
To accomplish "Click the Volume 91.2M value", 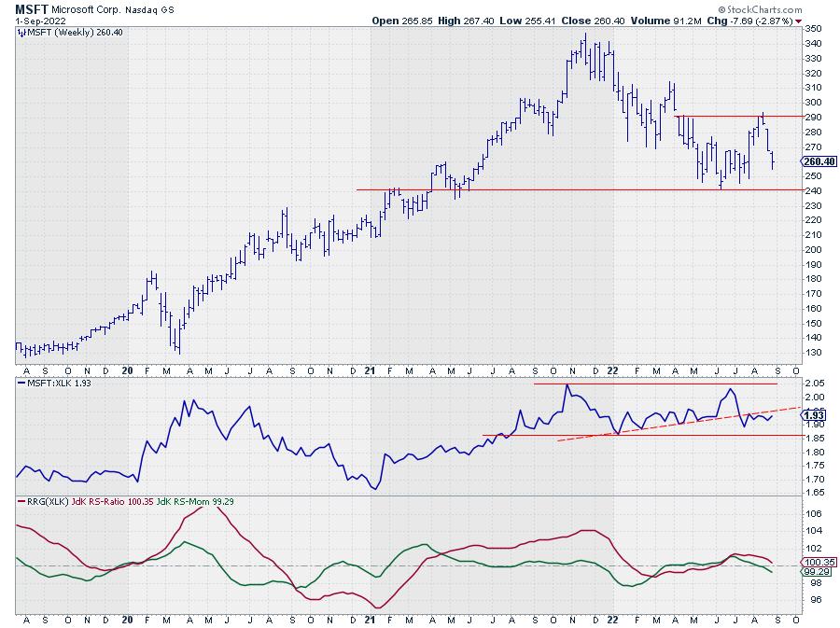I will (665, 21).
